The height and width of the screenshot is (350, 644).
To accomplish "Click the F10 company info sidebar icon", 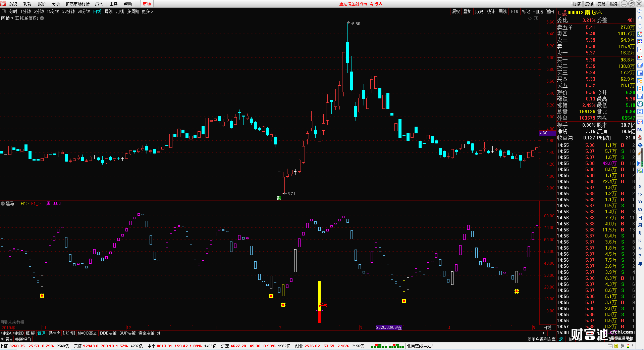I will click(640, 73).
